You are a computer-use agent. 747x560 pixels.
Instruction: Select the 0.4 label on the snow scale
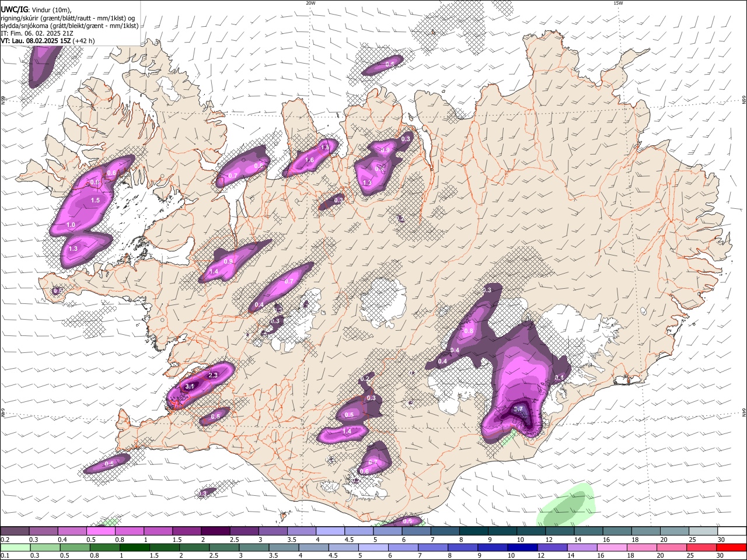pyautogui.click(x=62, y=540)
